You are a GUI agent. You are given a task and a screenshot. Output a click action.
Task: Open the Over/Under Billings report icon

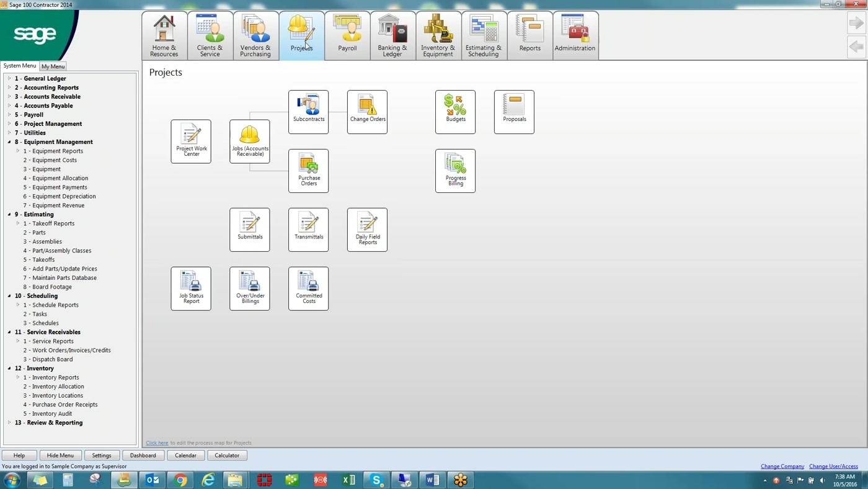pos(250,289)
